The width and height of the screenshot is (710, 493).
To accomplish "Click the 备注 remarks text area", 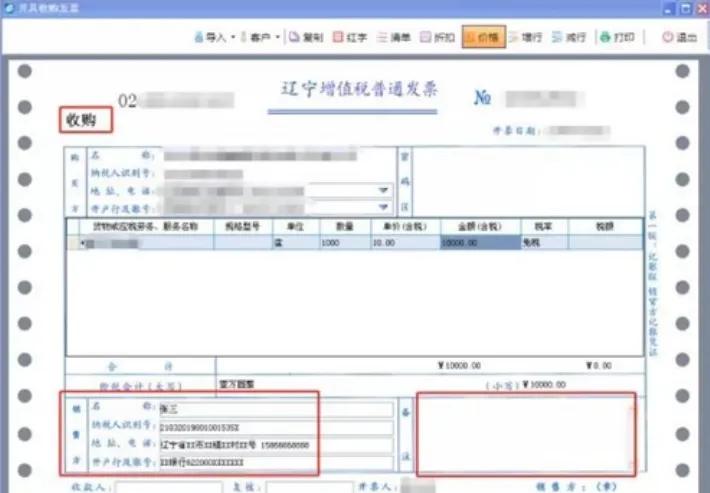I will [526, 434].
